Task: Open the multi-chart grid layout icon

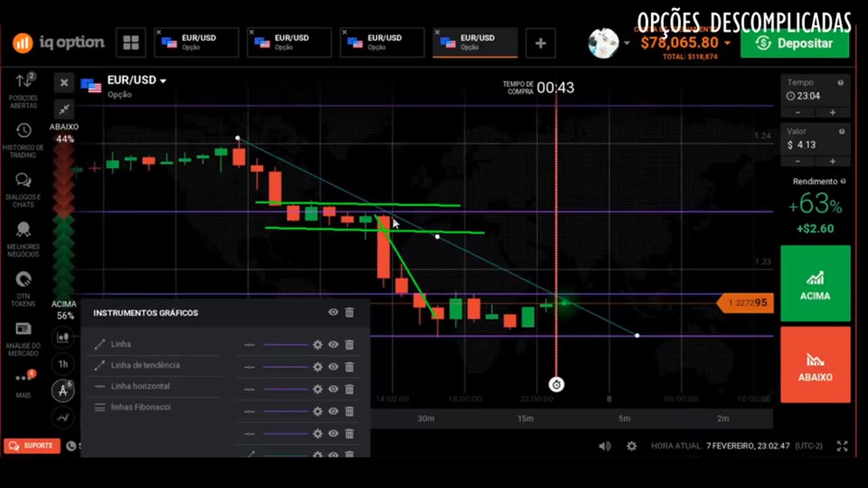Action: (x=131, y=43)
